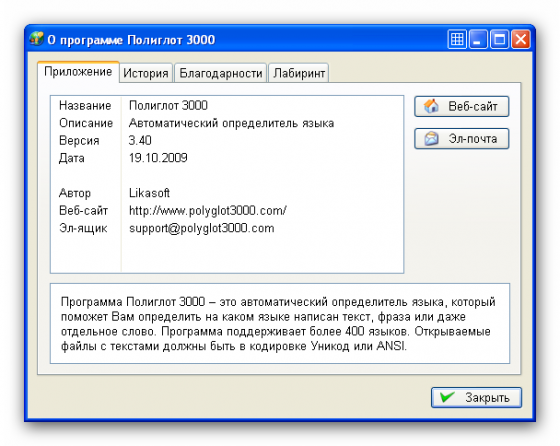Maximize the О программе window
The width and height of the screenshot is (560, 446).
500,39
